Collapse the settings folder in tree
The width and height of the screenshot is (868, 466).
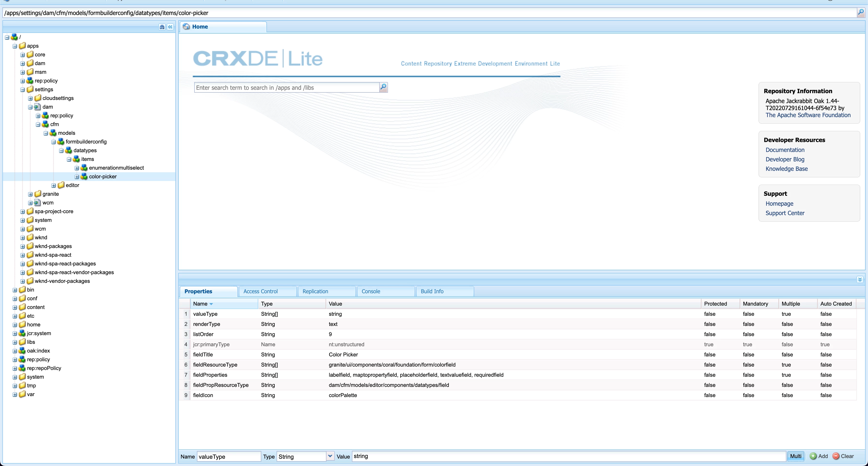coord(23,90)
